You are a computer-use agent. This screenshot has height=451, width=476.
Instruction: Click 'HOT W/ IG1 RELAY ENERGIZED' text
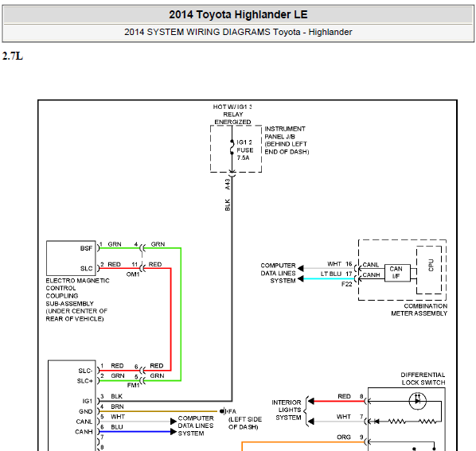tap(232, 115)
